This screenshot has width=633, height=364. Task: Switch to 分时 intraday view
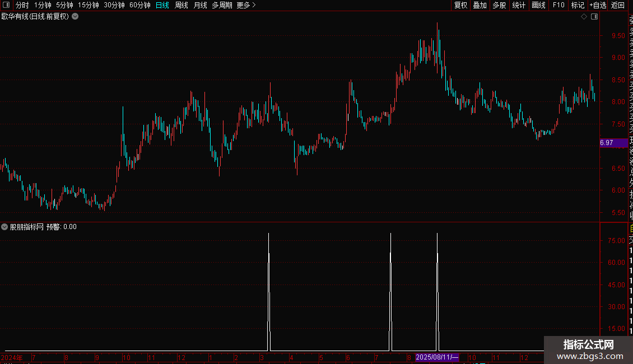coord(22,5)
